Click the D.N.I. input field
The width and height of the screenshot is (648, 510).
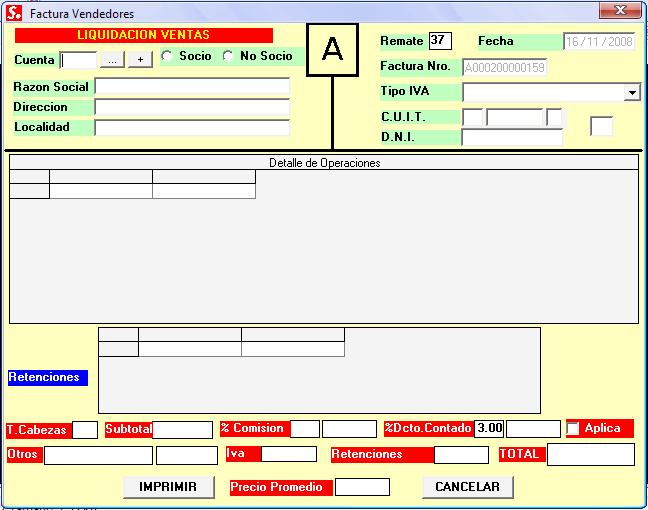(511, 137)
